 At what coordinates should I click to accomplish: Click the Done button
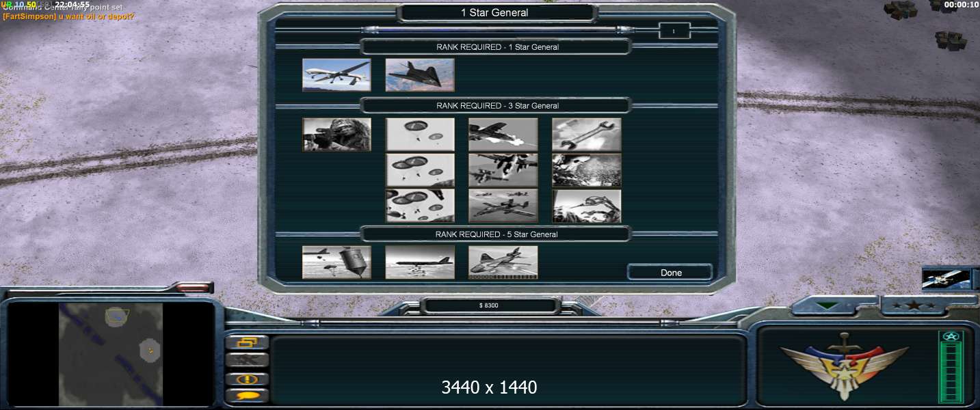pos(670,273)
